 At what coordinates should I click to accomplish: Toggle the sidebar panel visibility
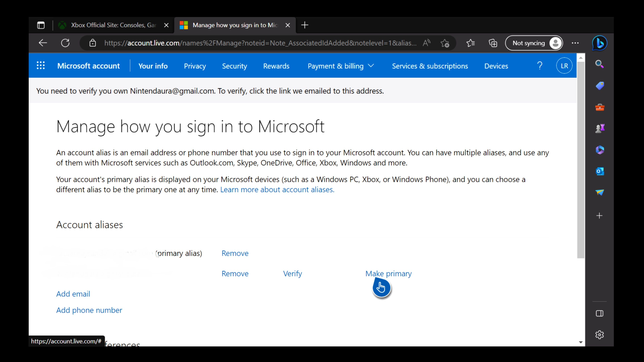(599, 313)
